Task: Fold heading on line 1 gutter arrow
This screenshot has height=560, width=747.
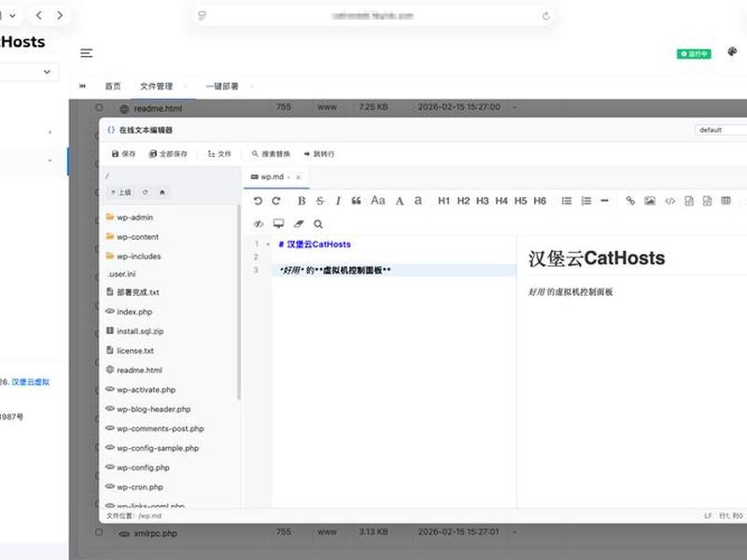Action: point(268,245)
